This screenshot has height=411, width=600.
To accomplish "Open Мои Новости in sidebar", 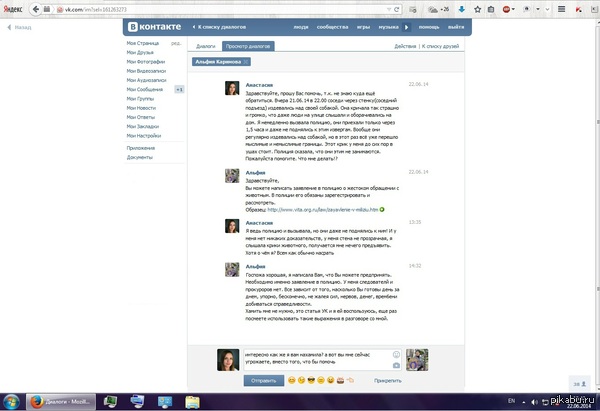I will (x=141, y=108).
